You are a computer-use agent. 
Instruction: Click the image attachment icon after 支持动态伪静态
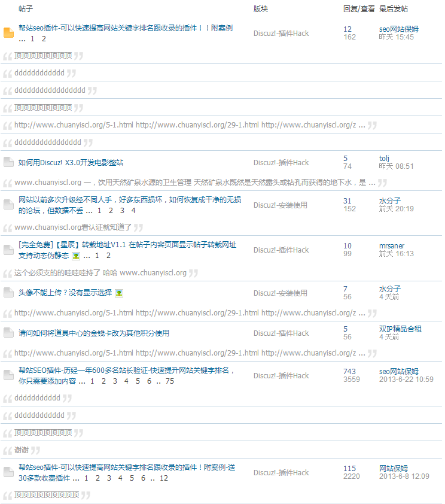(76, 256)
